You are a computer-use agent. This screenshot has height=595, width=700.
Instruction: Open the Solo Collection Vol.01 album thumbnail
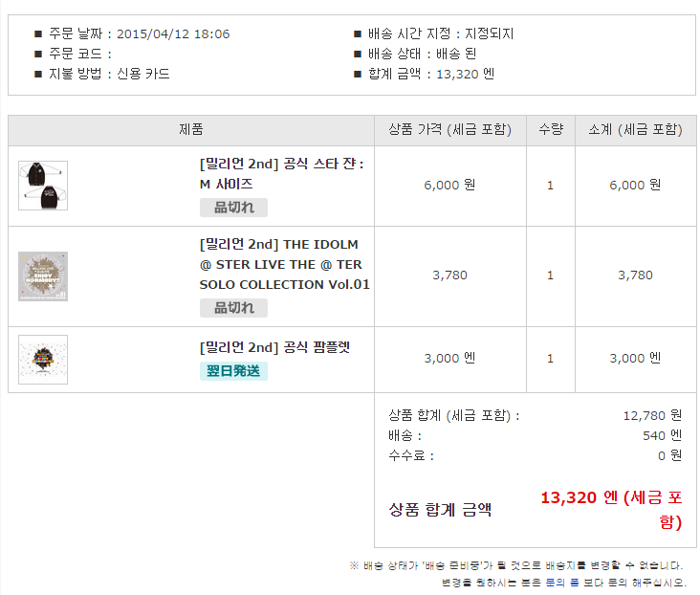[x=43, y=276]
